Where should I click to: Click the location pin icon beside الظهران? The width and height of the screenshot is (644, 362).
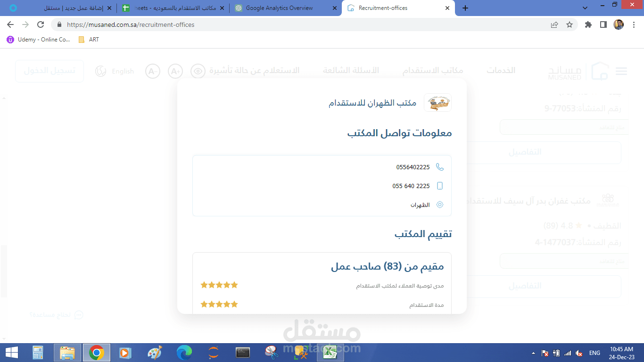(x=440, y=205)
